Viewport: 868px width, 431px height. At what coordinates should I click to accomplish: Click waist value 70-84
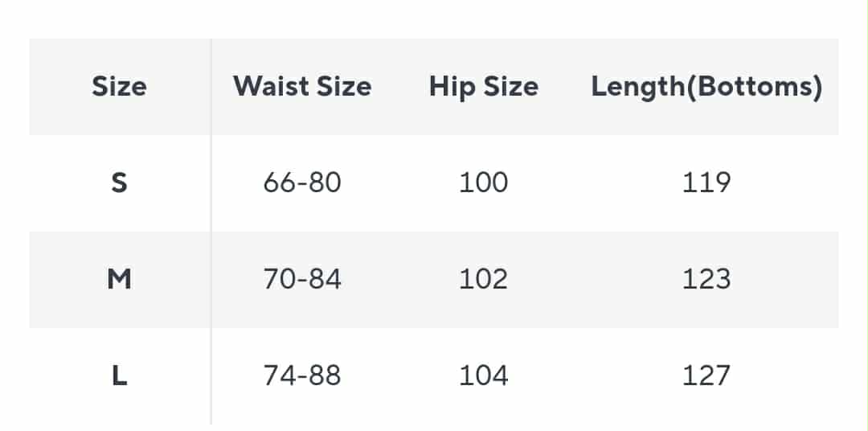coord(302,279)
